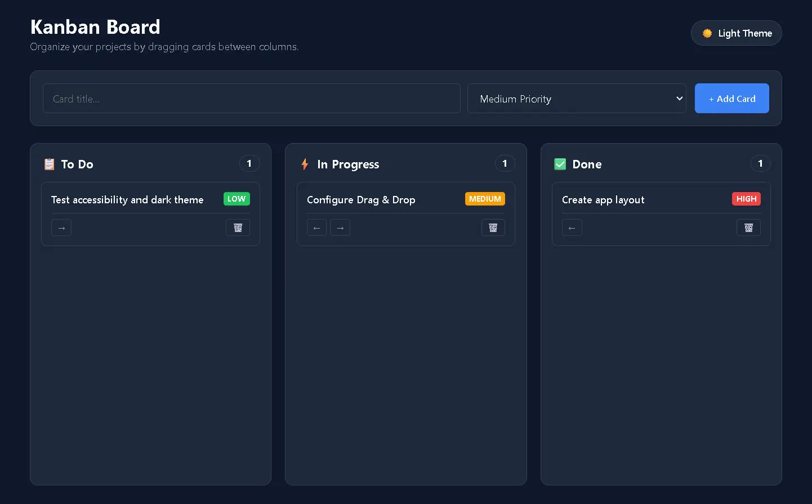Select the 'Create app layout' card title
Screen dimensions: 812x504
[x=603, y=200]
